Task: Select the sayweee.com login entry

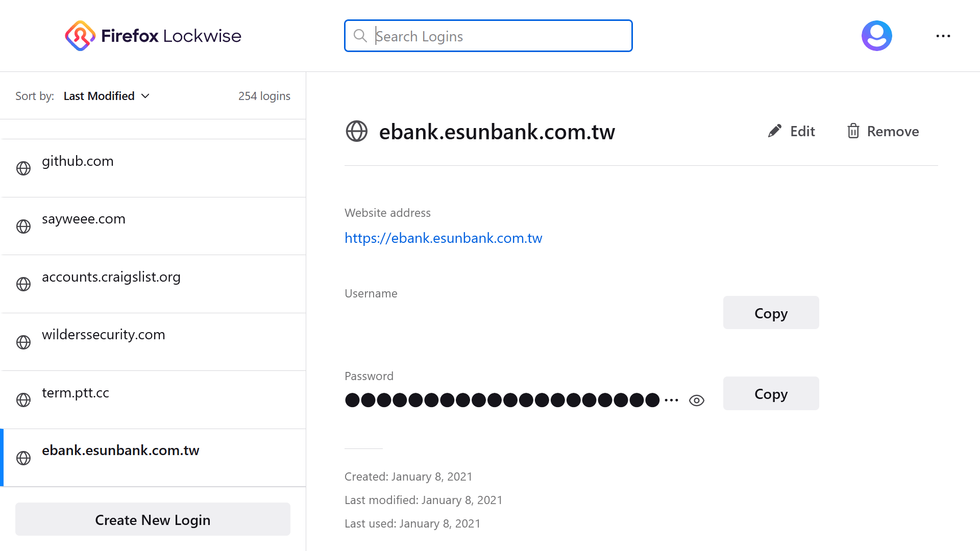Action: point(154,226)
